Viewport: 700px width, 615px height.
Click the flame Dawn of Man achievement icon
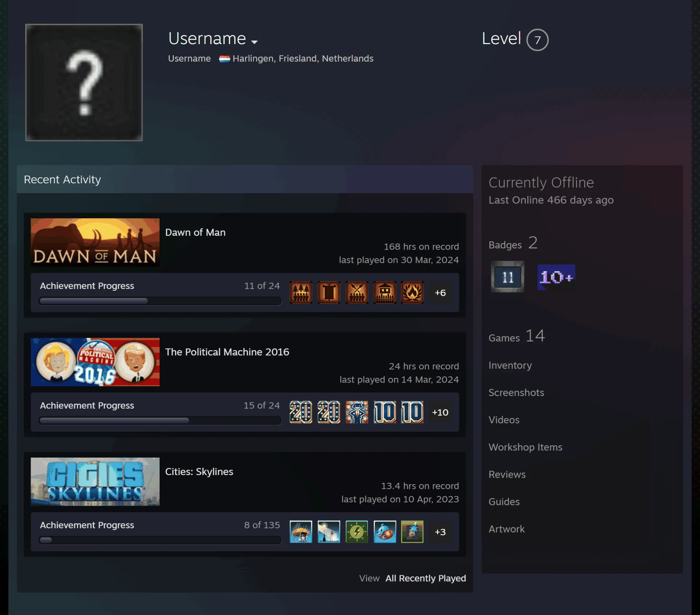(x=412, y=292)
